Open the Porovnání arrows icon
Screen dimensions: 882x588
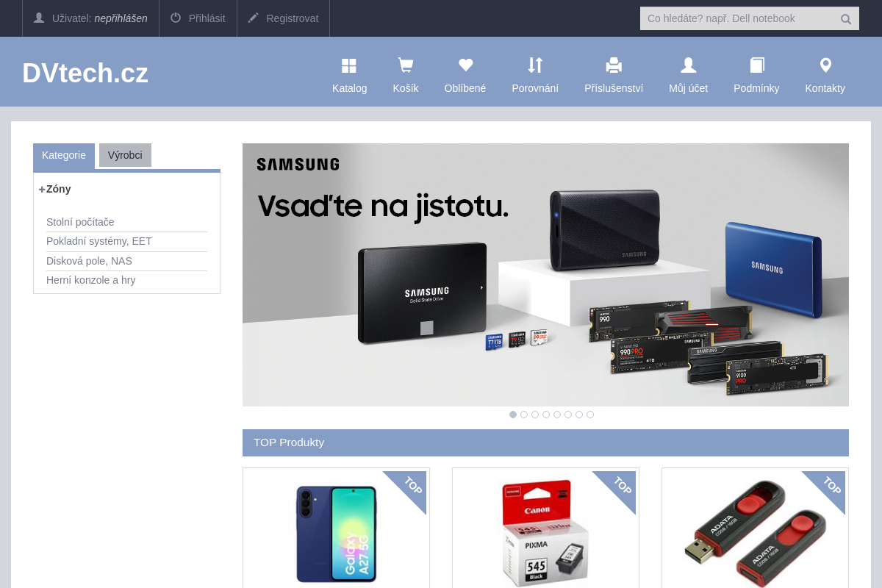pos(535,65)
